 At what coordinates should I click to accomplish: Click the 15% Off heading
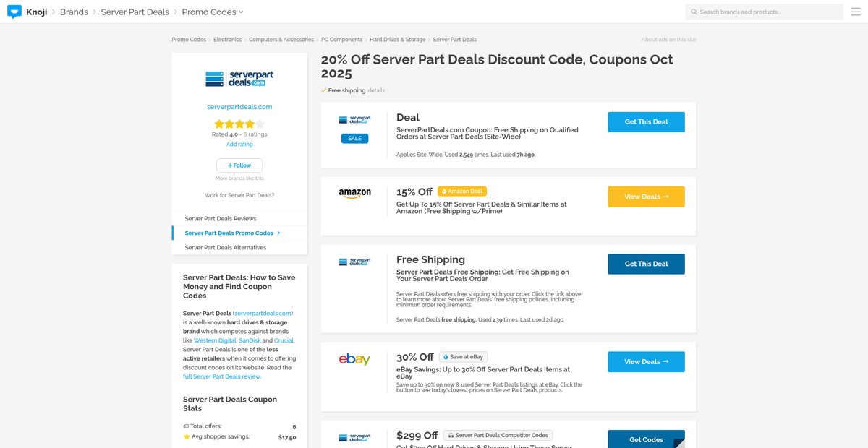[x=414, y=191]
